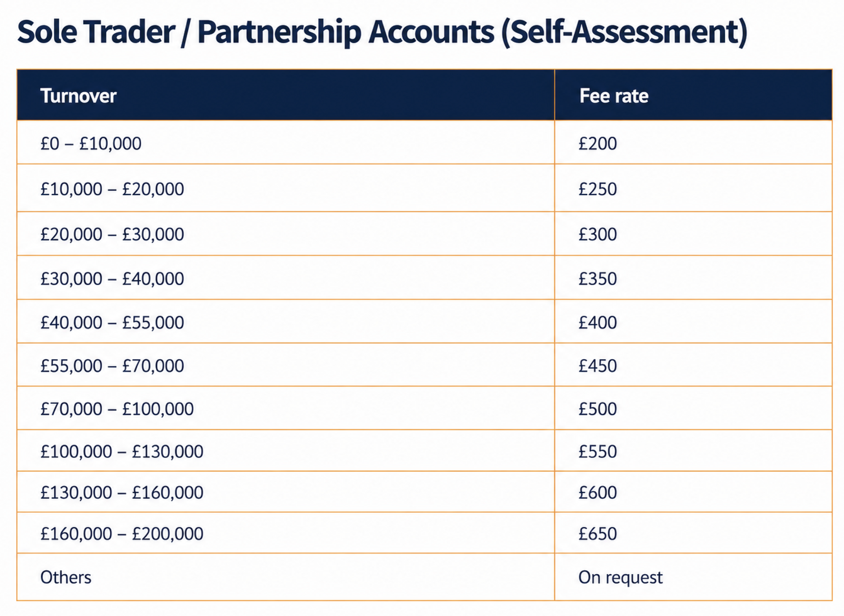Screen dimensions: 844x616
Task: Click the Sole Trader / Partnership Accounts heading
Action: click(x=382, y=32)
